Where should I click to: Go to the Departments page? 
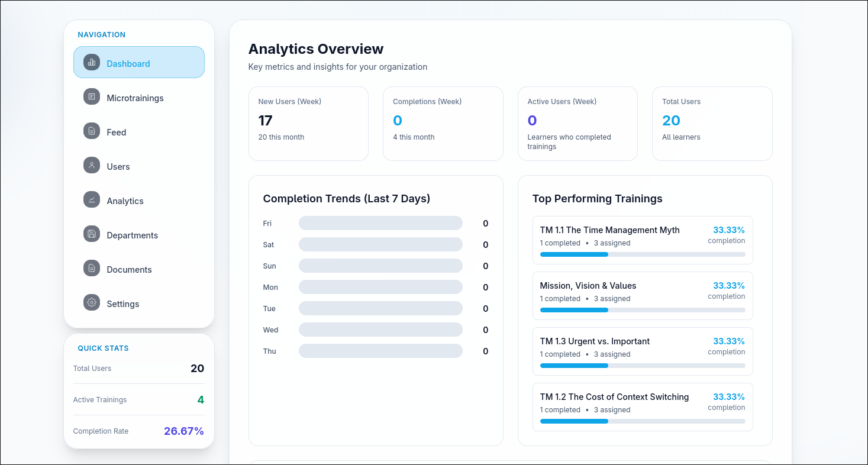pyautogui.click(x=132, y=235)
